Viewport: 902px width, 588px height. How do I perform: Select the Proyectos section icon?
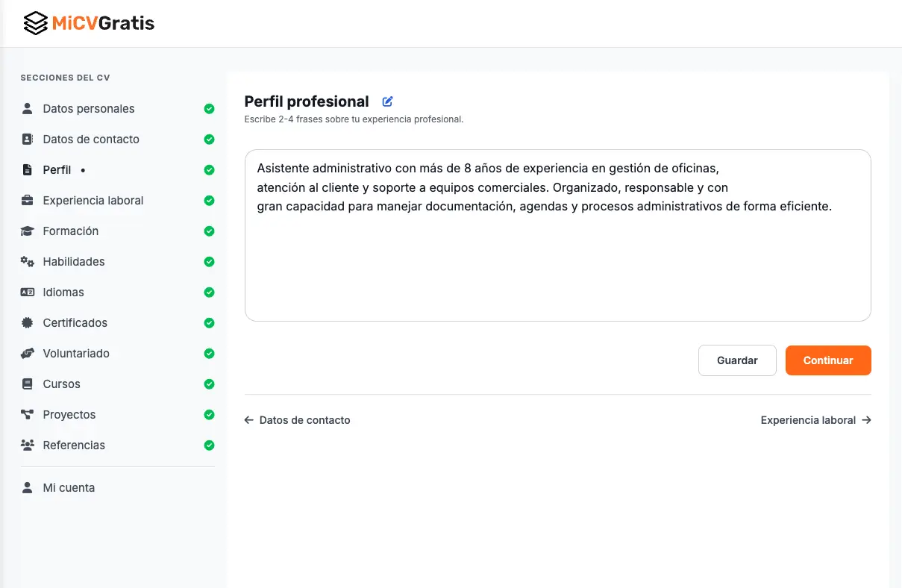click(28, 415)
